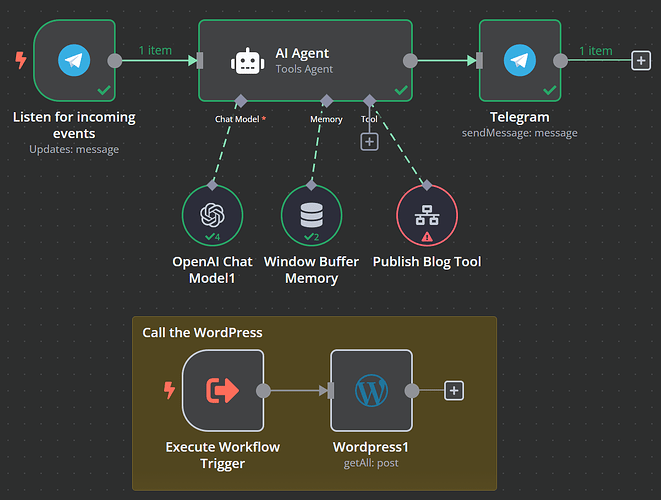
Task: Click the AI Agent success checkmark
Action: [401, 90]
